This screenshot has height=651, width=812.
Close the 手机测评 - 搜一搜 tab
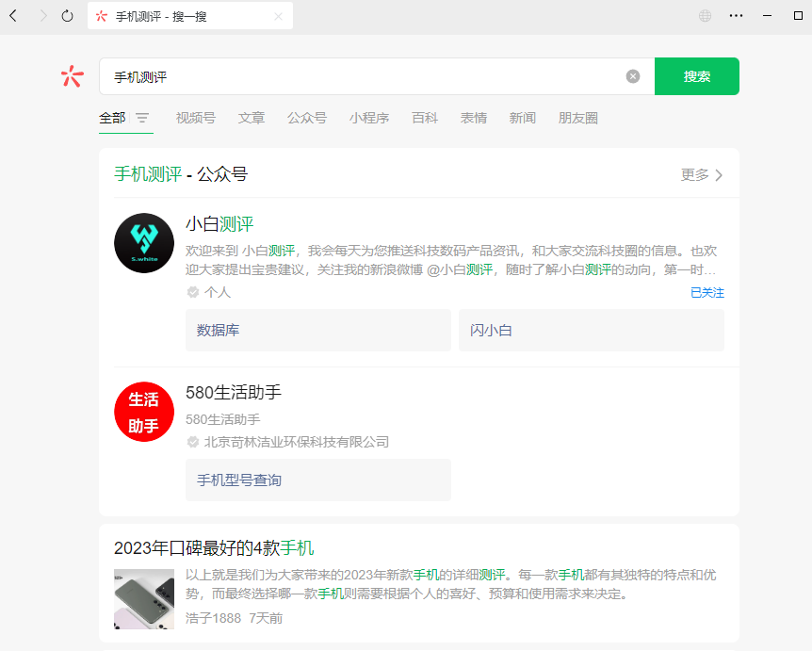[x=278, y=17]
